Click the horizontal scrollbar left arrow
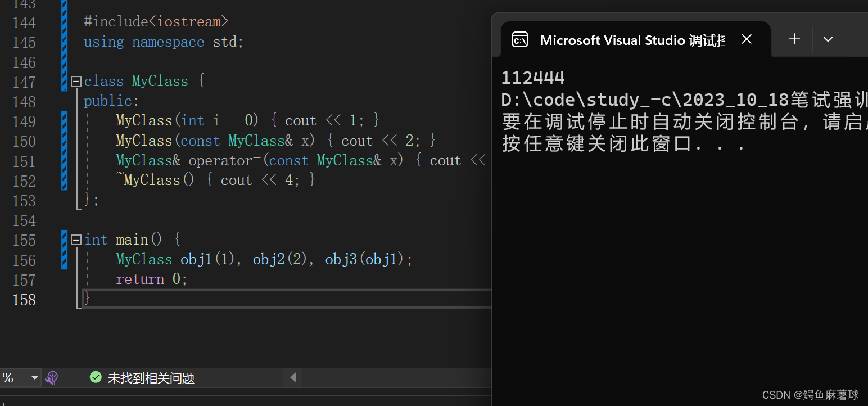Screen dimensions: 868x406 (x=293, y=377)
